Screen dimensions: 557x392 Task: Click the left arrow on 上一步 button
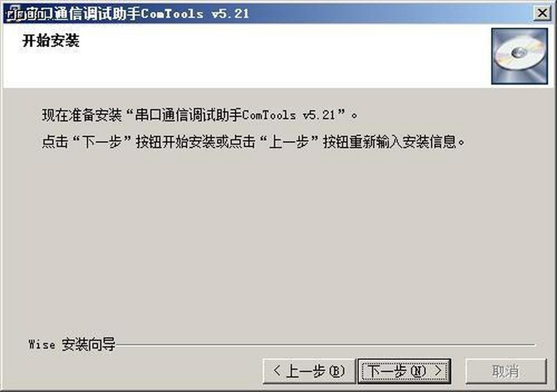(x=277, y=371)
